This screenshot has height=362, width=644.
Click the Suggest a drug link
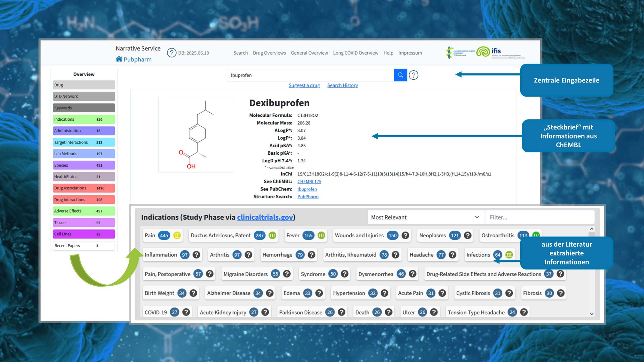[304, 85]
